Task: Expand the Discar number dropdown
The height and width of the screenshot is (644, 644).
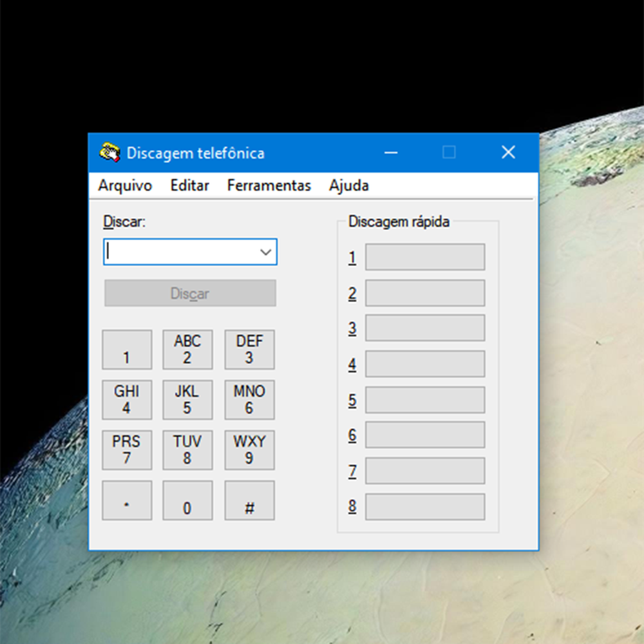Action: pyautogui.click(x=266, y=252)
